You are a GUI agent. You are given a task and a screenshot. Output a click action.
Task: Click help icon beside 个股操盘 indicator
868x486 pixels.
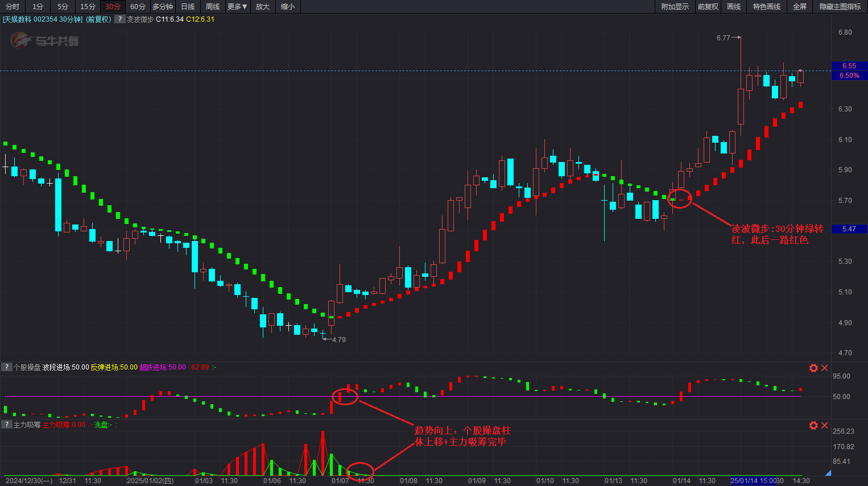click(x=6, y=367)
